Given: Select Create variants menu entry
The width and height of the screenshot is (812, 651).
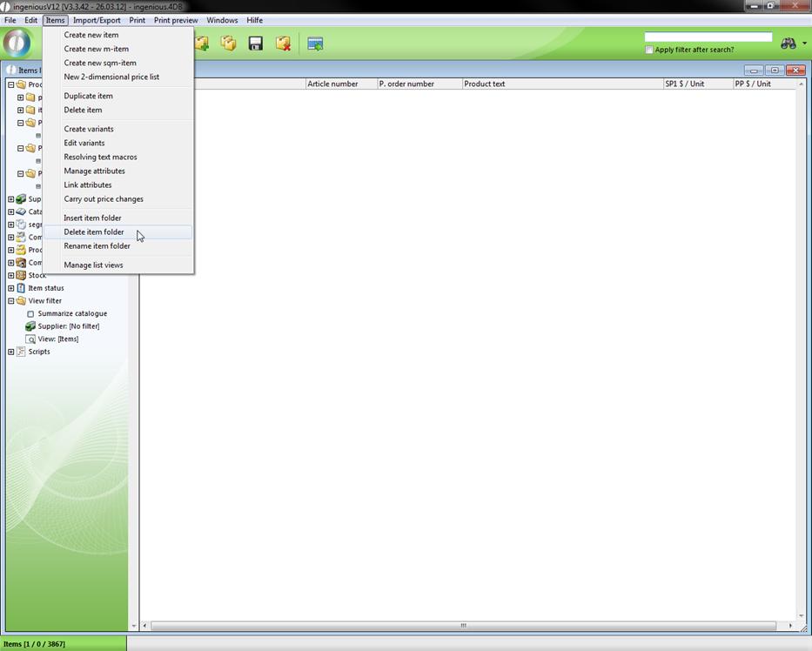Looking at the screenshot, I should 89,129.
